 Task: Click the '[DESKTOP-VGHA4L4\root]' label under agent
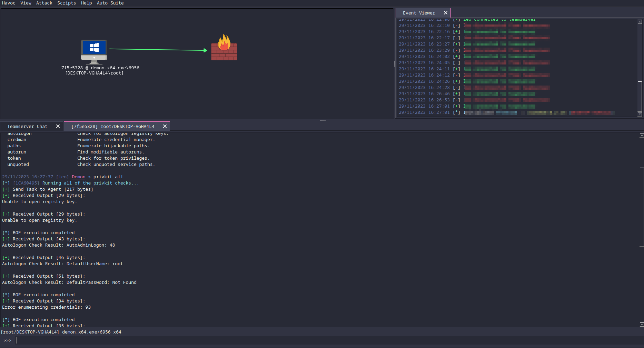coord(94,73)
